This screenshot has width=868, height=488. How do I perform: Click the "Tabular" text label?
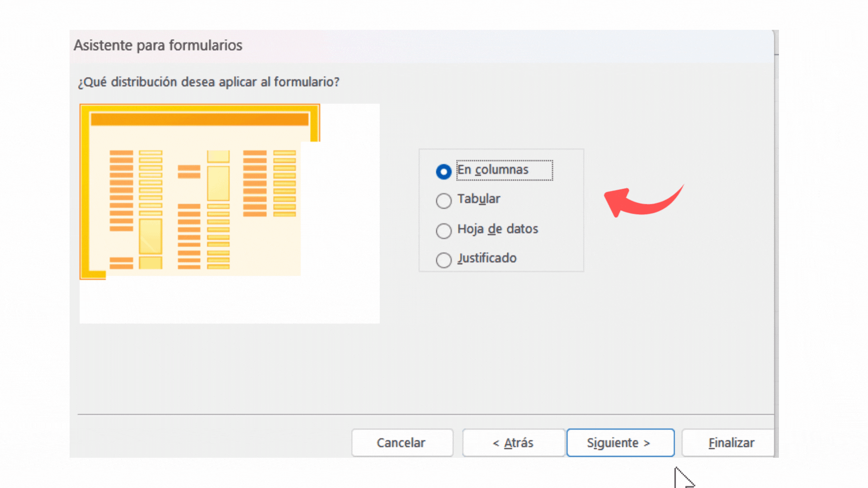pyautogui.click(x=479, y=199)
